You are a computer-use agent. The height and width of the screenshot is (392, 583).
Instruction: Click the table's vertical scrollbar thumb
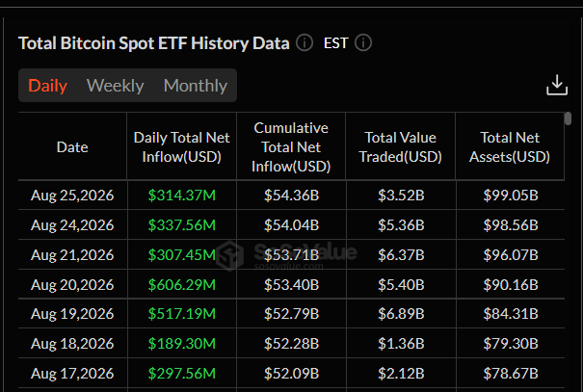tap(568, 118)
